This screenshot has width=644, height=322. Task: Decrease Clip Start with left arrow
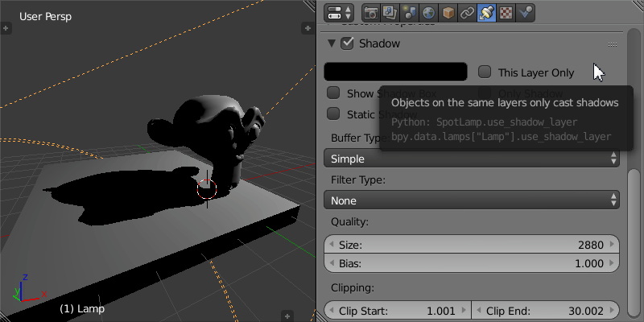tap(332, 311)
